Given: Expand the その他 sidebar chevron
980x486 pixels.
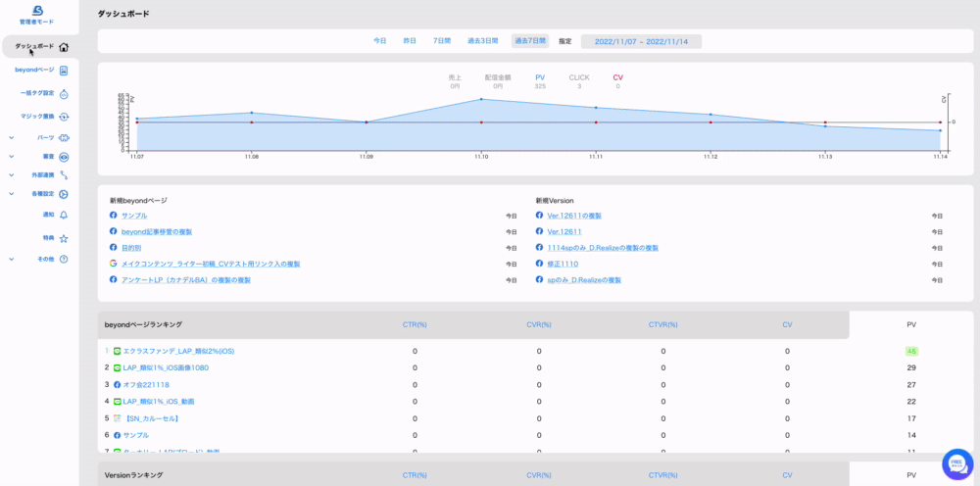Looking at the screenshot, I should [11, 259].
